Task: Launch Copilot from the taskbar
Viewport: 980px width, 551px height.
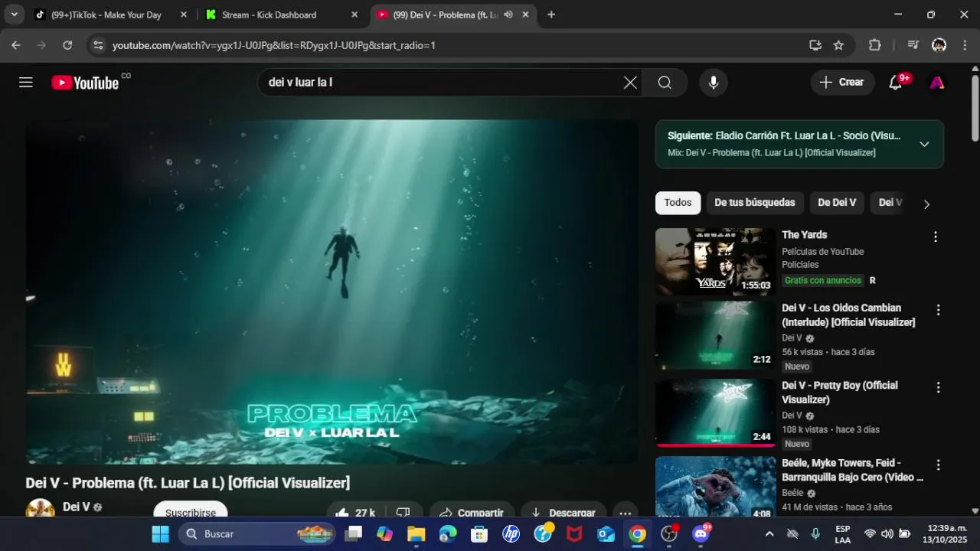Action: click(384, 533)
